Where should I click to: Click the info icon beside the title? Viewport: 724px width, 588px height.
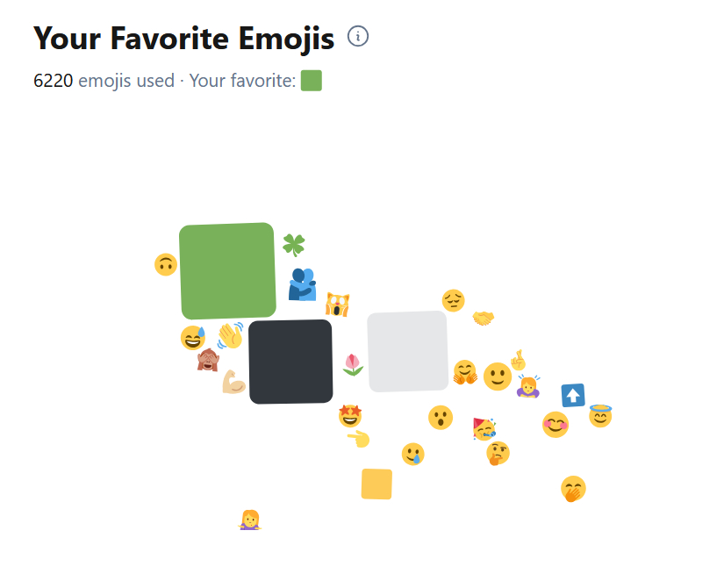click(358, 37)
